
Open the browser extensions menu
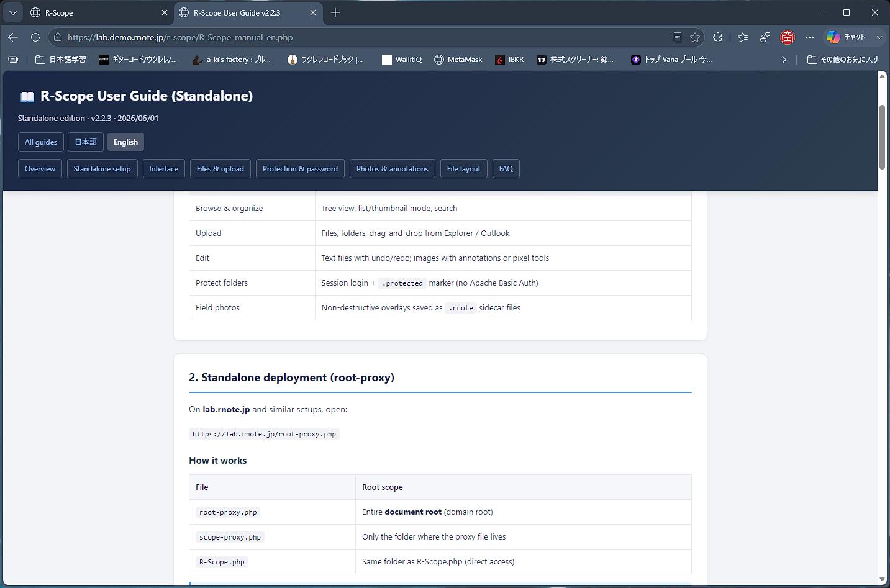(x=718, y=37)
